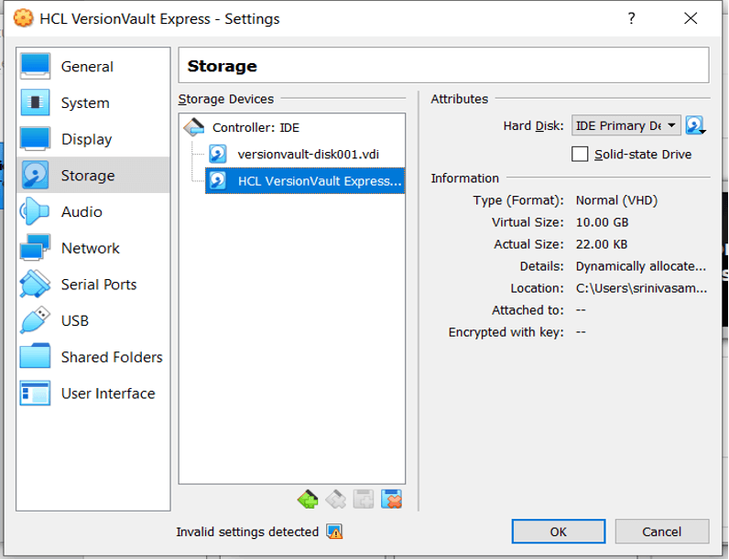Go to Serial Ports settings
Screen dimensions: 729x560
[x=93, y=285]
